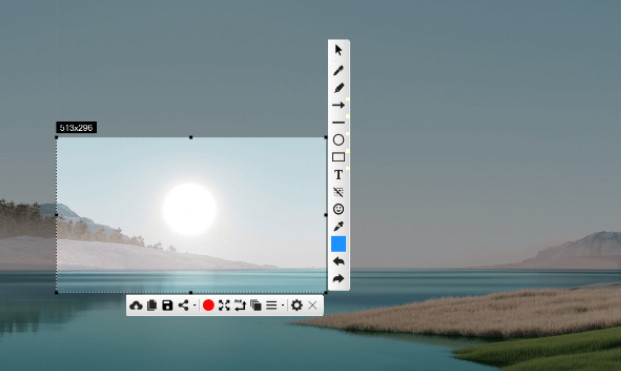
Task: Save the capture with floppy icon
Action: (x=168, y=305)
